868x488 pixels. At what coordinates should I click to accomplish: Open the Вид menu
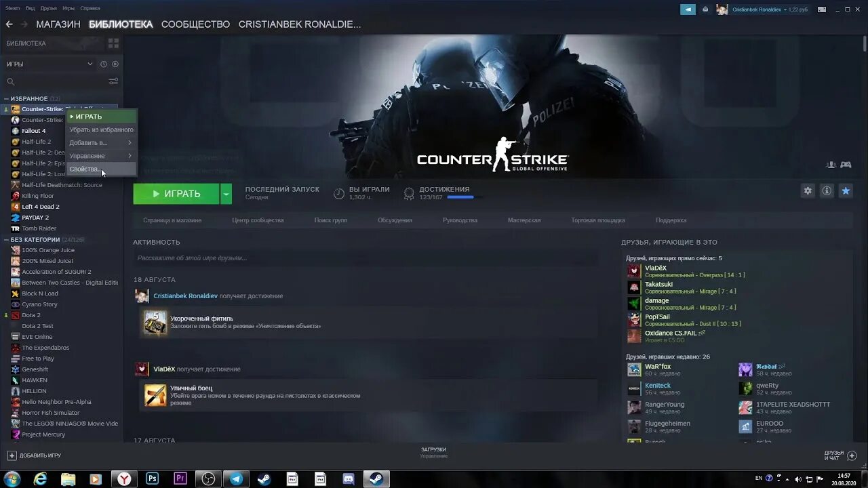point(31,8)
